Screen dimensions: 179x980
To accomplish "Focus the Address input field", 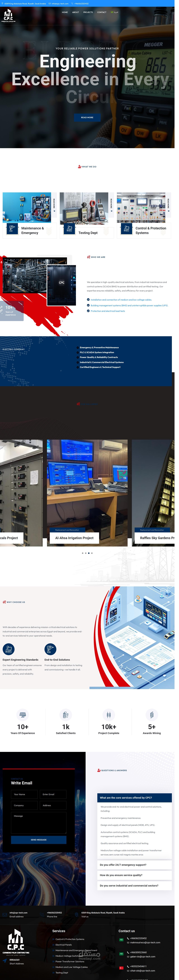I will (53, 805).
